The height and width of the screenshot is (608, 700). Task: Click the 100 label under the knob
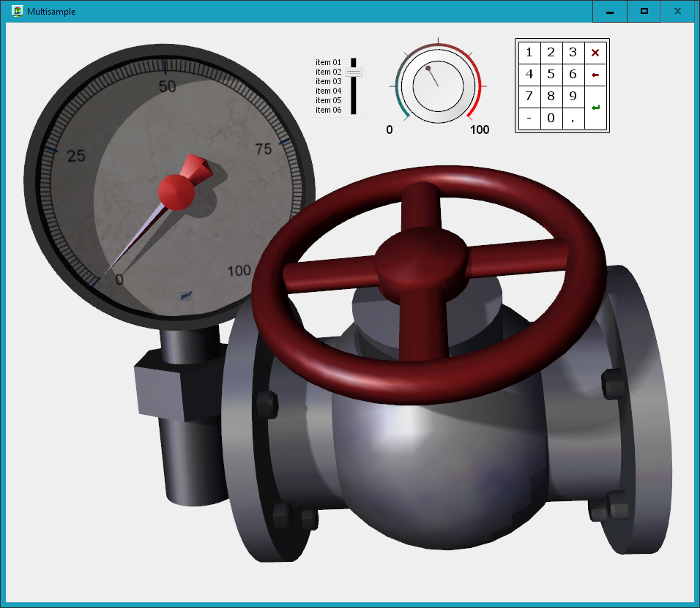pyautogui.click(x=480, y=130)
